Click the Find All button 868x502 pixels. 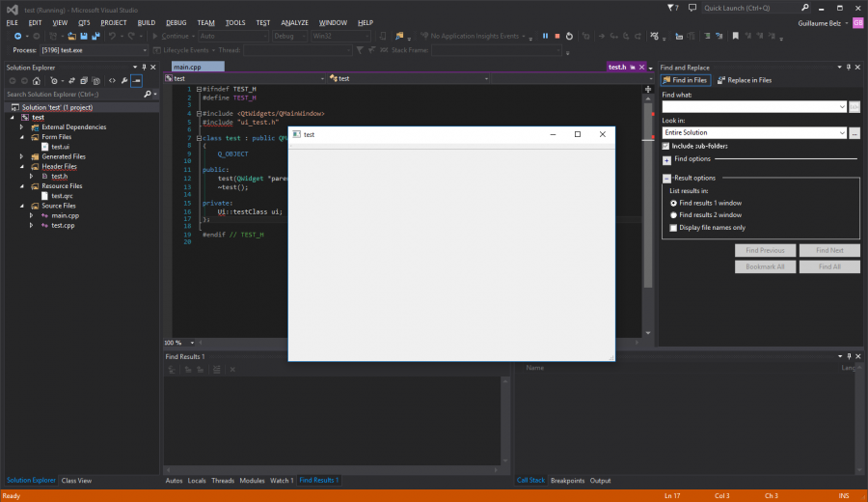[x=829, y=267]
